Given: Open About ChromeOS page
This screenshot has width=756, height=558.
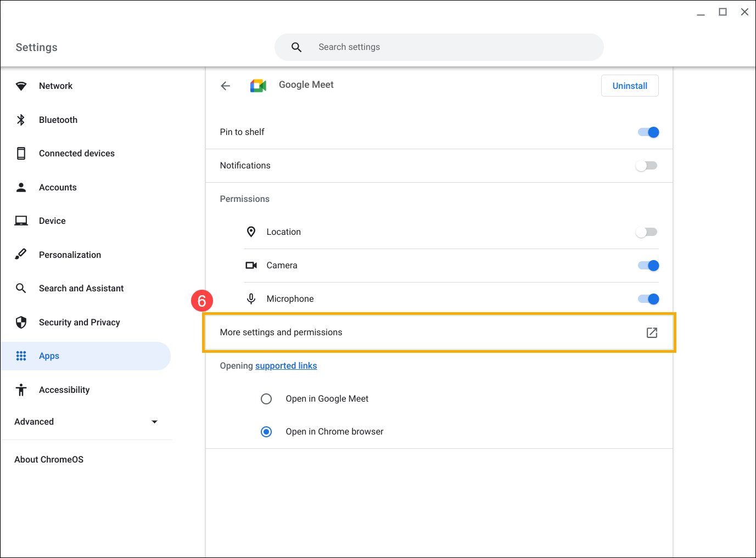Looking at the screenshot, I should click(49, 459).
